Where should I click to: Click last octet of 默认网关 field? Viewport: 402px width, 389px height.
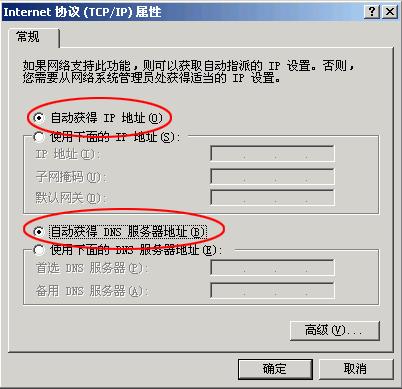pyautogui.click(x=320, y=198)
